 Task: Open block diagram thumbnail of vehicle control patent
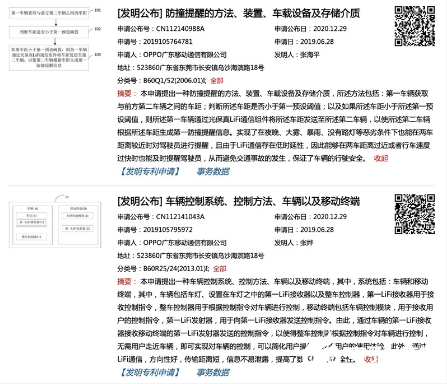[x=55, y=221]
